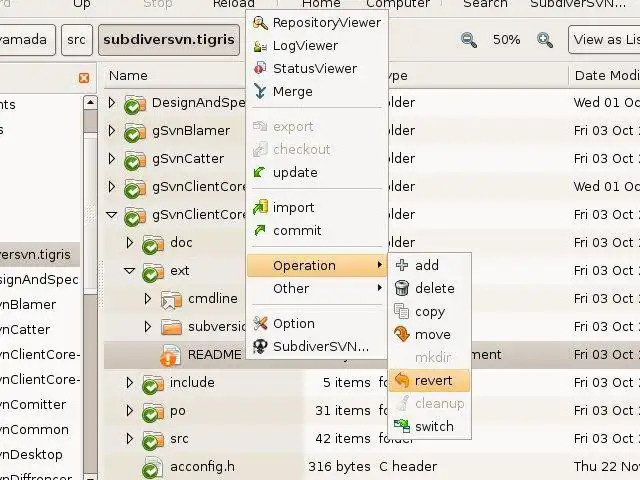Click the LogViewer icon in menu
The height and width of the screenshot is (480, 640).
point(260,46)
